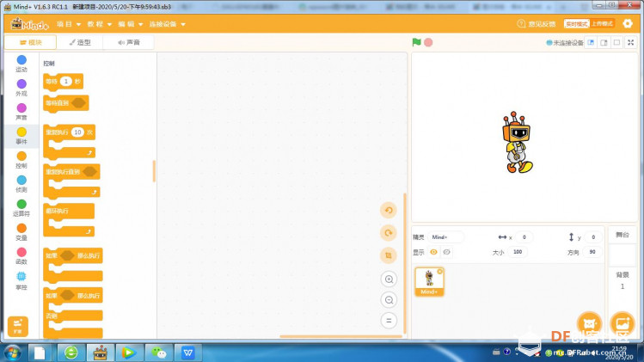
Task: Click the undo button in workspace
Action: coord(389,211)
